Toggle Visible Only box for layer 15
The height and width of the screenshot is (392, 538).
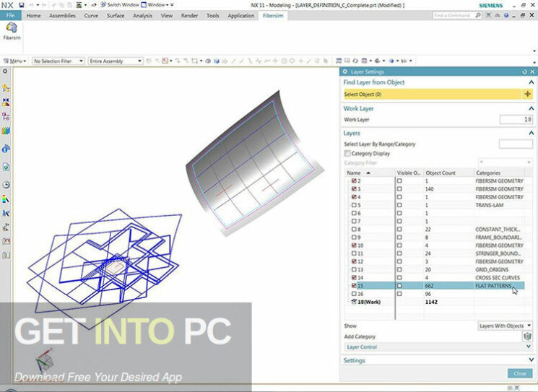point(399,286)
